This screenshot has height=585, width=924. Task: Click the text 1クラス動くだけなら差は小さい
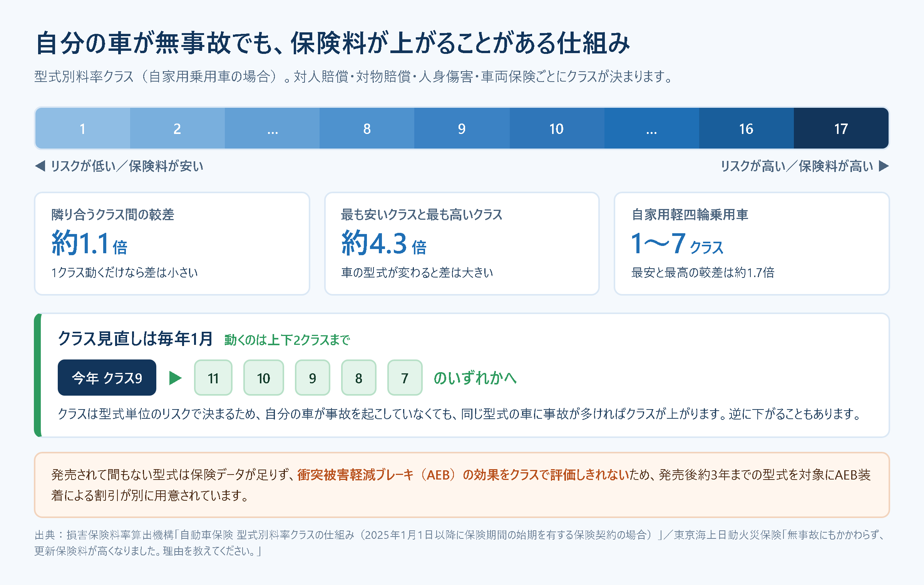(124, 272)
